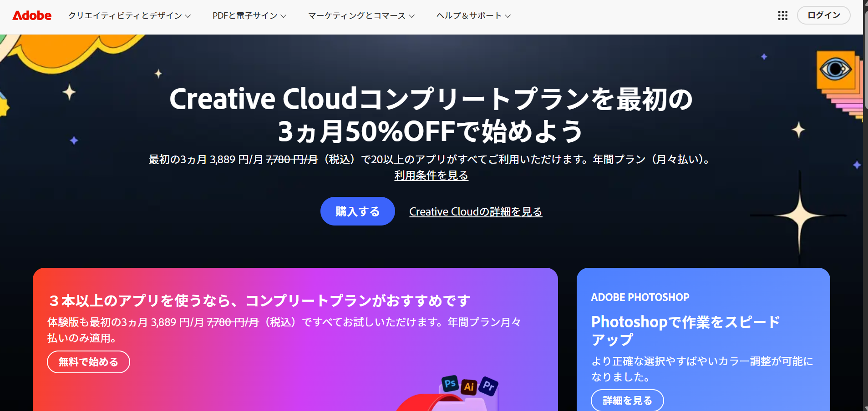Screen dimensions: 868x411
Task: Open the apps grid icon
Action: coord(782,15)
